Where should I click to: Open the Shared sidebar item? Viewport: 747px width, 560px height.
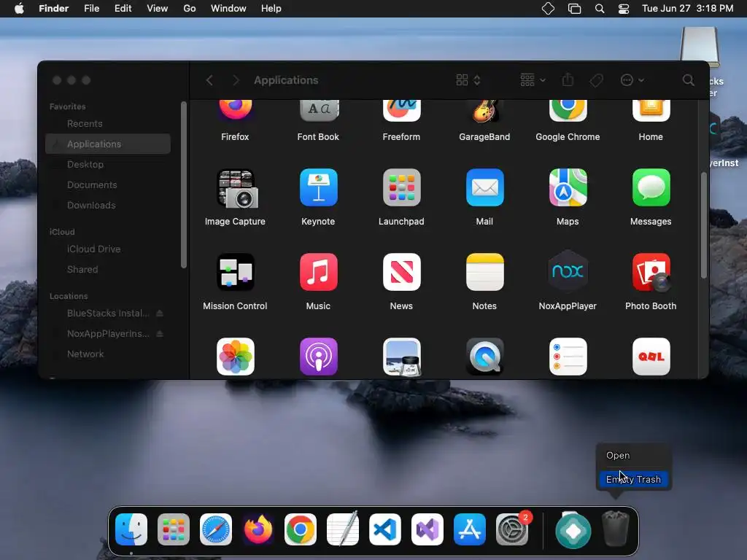click(108, 270)
